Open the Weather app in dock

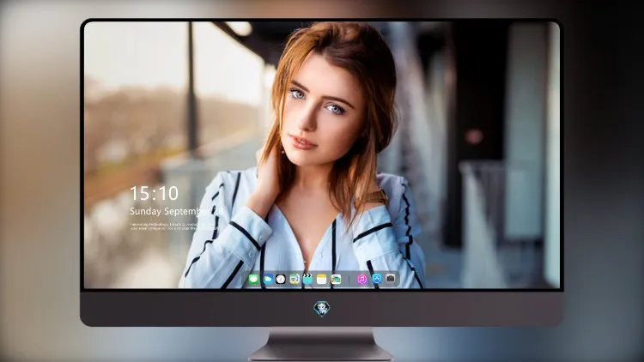tap(267, 280)
